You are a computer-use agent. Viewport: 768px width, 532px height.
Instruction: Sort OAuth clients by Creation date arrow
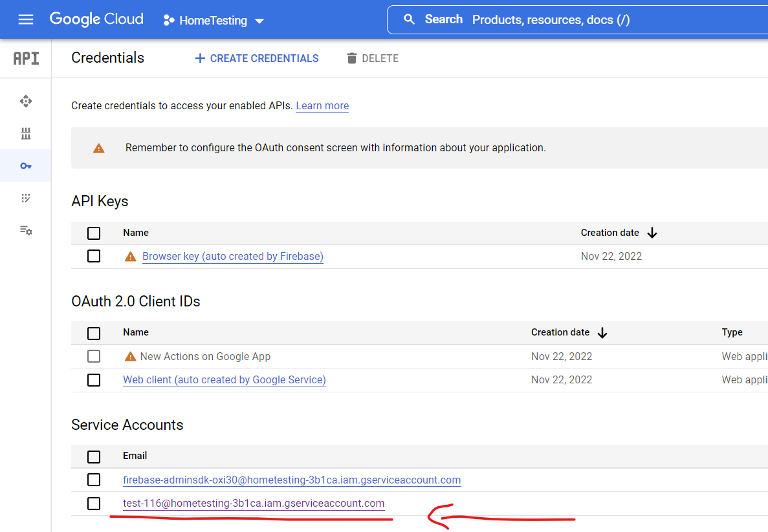(x=602, y=333)
